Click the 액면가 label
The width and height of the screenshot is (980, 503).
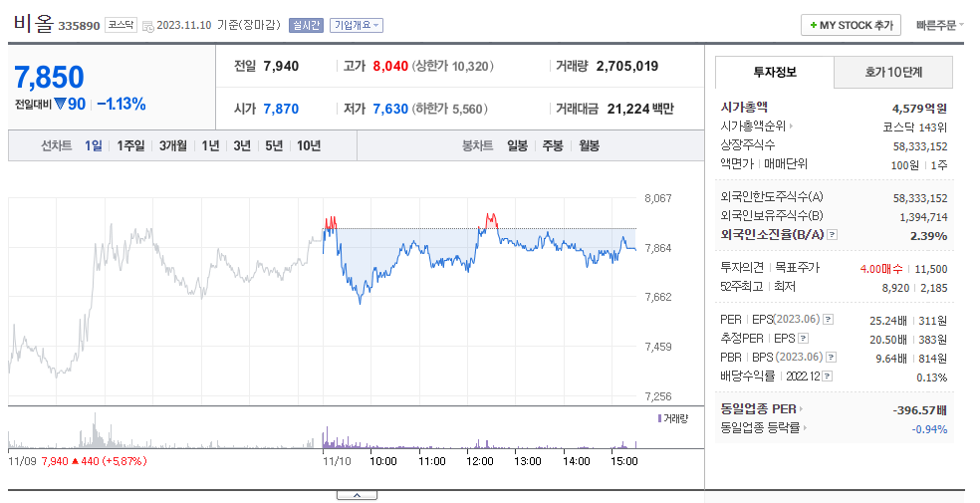point(736,163)
